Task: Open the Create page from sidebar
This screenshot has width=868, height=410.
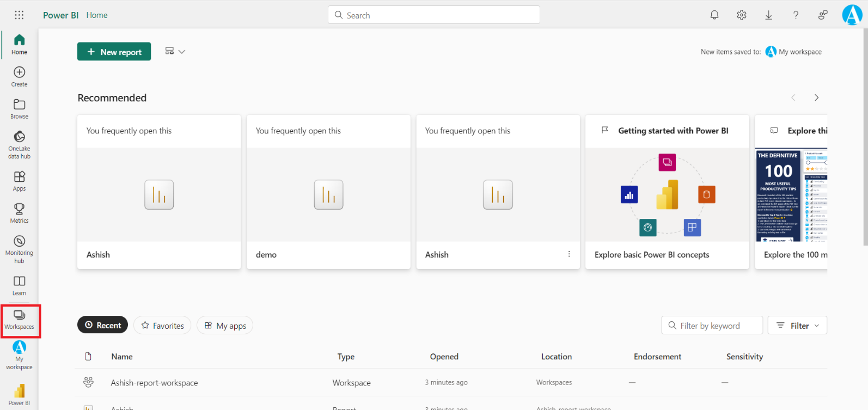Action: 19,76
